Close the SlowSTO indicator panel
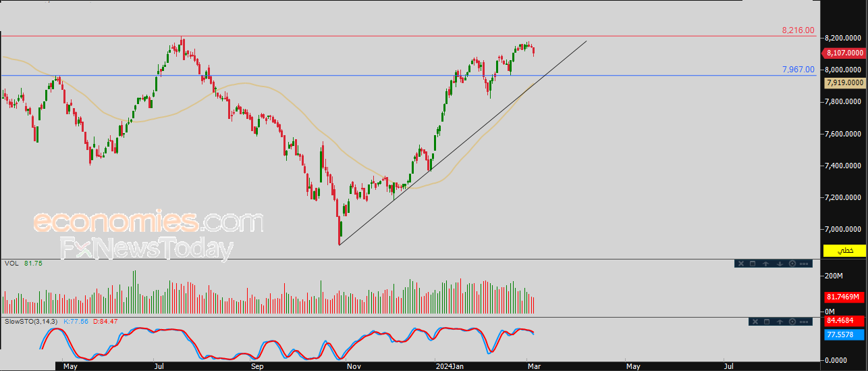868x371 pixels. [x=755, y=322]
